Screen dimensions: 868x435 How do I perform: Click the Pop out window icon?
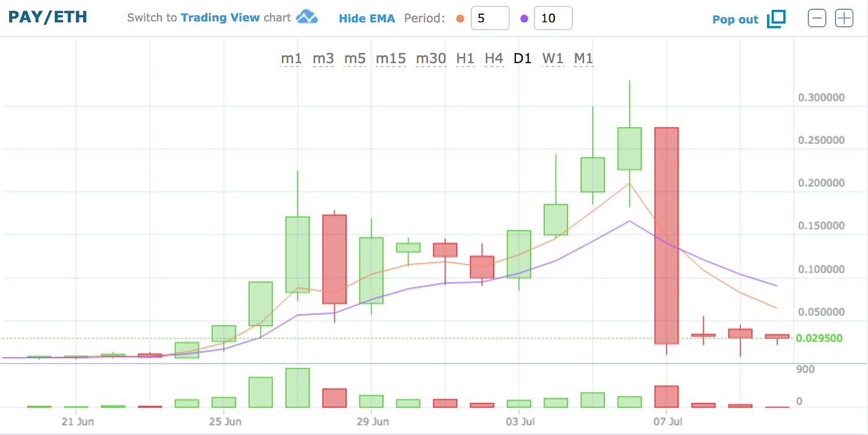[x=776, y=19]
